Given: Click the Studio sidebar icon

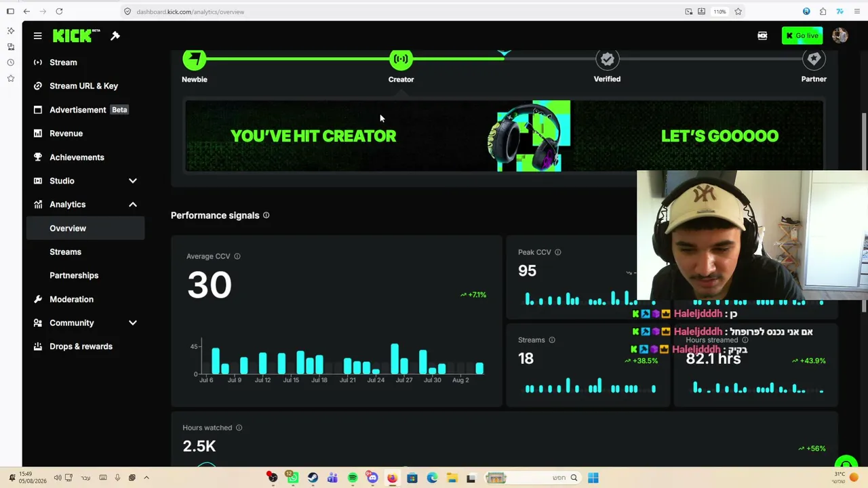Looking at the screenshot, I should tap(38, 181).
